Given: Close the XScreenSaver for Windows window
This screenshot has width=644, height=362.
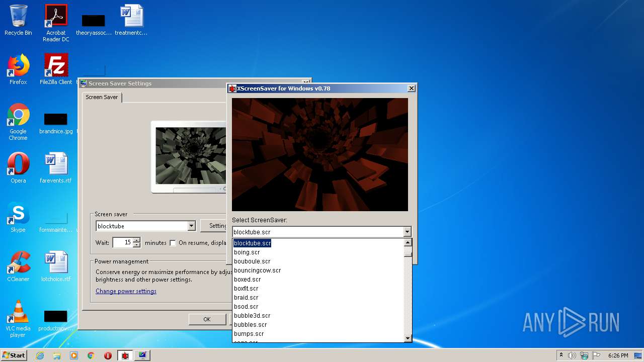Looking at the screenshot, I should 411,88.
